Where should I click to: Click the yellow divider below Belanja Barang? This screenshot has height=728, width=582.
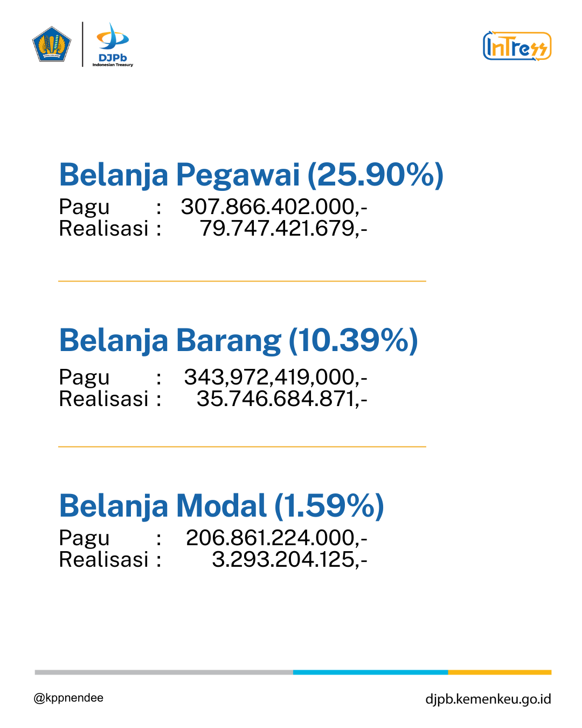click(242, 447)
